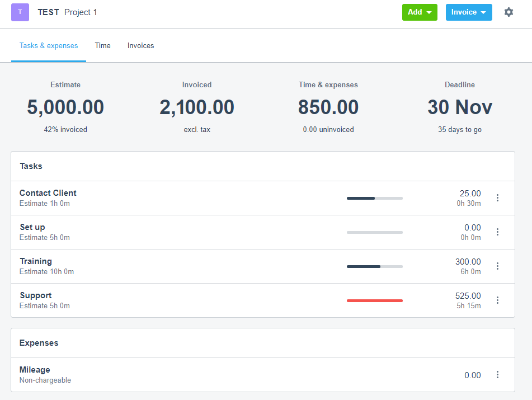Switch to the Time tab
Image resolution: width=532 pixels, height=400 pixels.
pyautogui.click(x=102, y=45)
